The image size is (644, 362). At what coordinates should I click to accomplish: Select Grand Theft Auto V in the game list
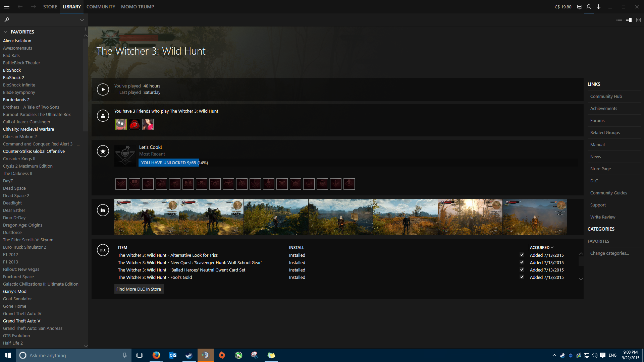[22, 321]
